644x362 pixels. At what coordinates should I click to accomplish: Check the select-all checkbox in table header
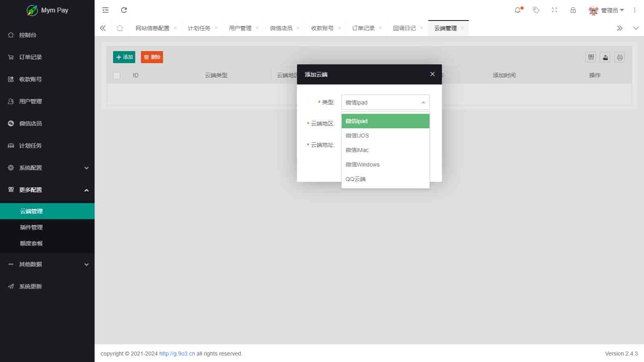pos(117,75)
